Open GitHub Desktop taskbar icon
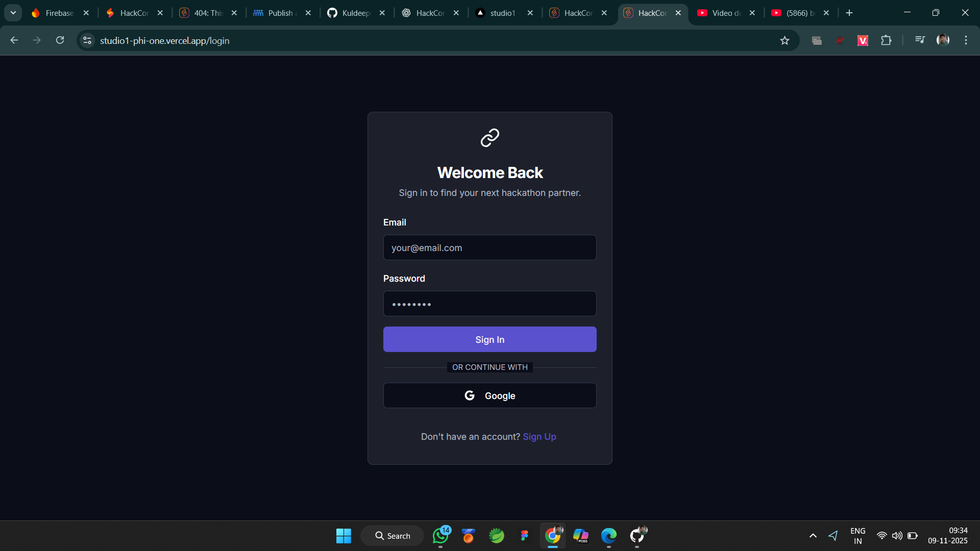 (x=637, y=536)
